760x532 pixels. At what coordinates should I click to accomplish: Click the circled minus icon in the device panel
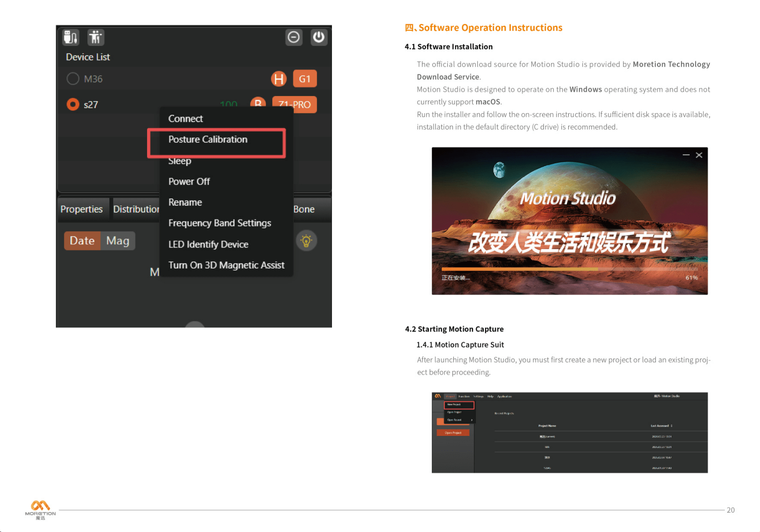294,37
